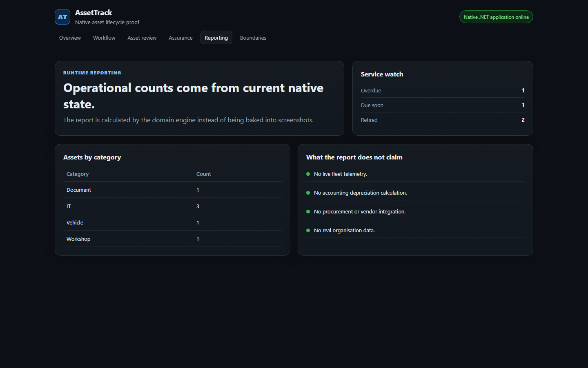Switch to the Workflow tab
The image size is (588, 368).
[104, 38]
